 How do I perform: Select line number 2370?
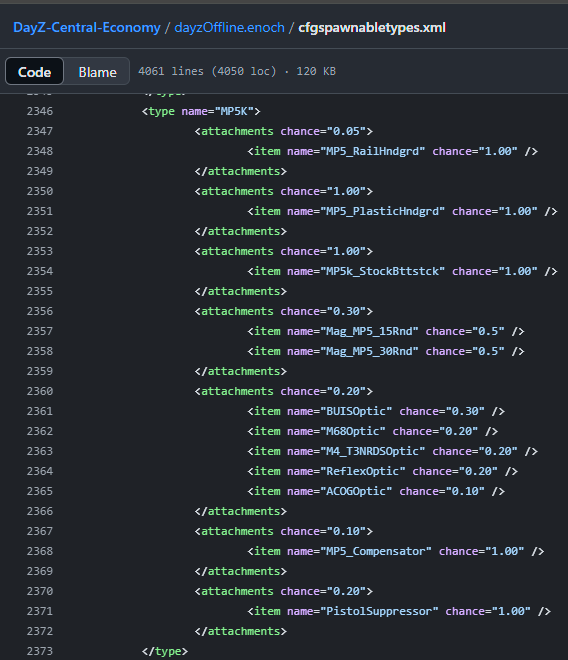click(40, 591)
